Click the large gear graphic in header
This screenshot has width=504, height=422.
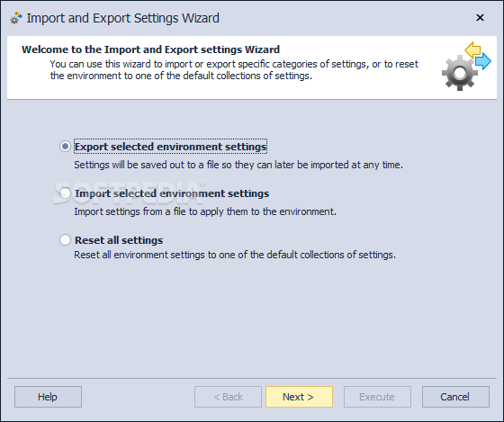click(x=459, y=73)
